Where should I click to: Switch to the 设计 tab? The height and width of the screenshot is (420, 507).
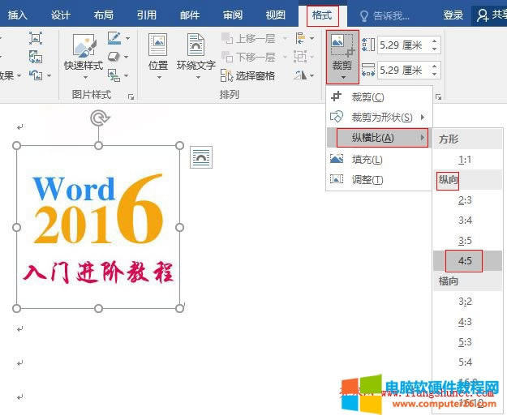pos(60,15)
